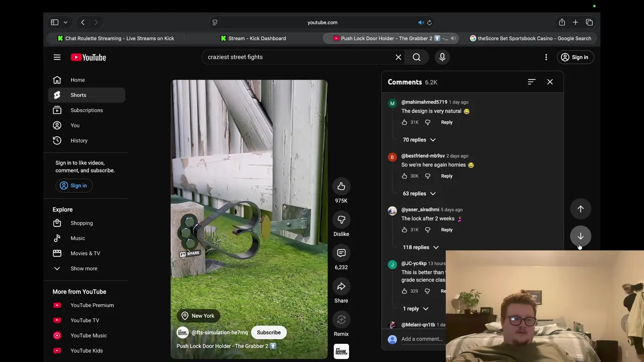This screenshot has height=362, width=644.
Task: Mute audio from the address bar speaker
Action: tap(421, 23)
